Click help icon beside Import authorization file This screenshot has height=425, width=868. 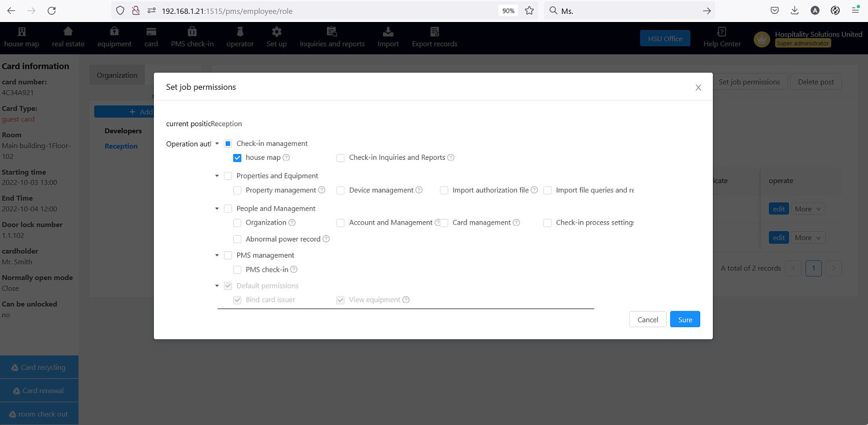click(x=534, y=190)
